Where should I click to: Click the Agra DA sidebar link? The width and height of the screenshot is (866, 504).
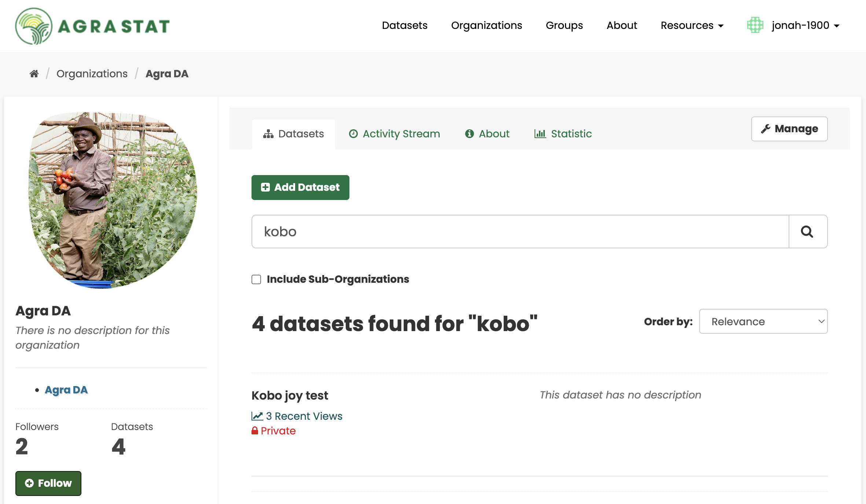coord(66,390)
